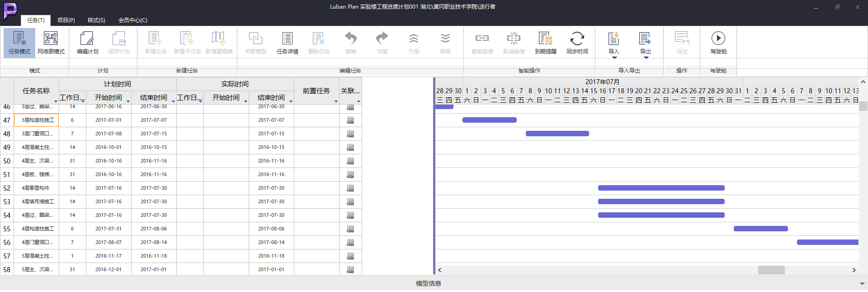
Task: Click the Gantt vertical scroll-up arrow
Action: coord(863,82)
